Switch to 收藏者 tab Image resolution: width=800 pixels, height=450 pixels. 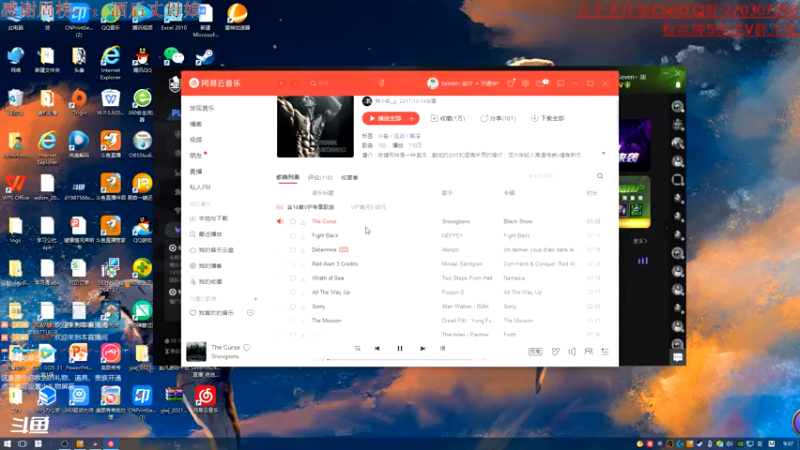(x=349, y=178)
